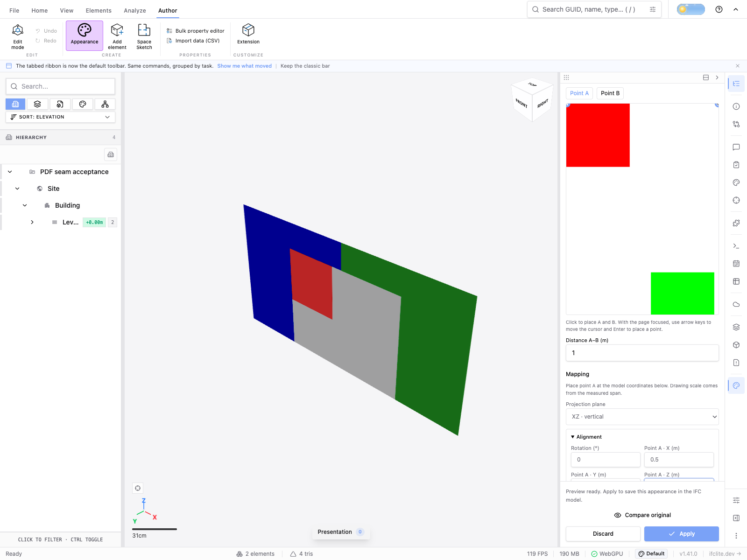
Task: Start the Space Sketch tool
Action: tap(144, 36)
